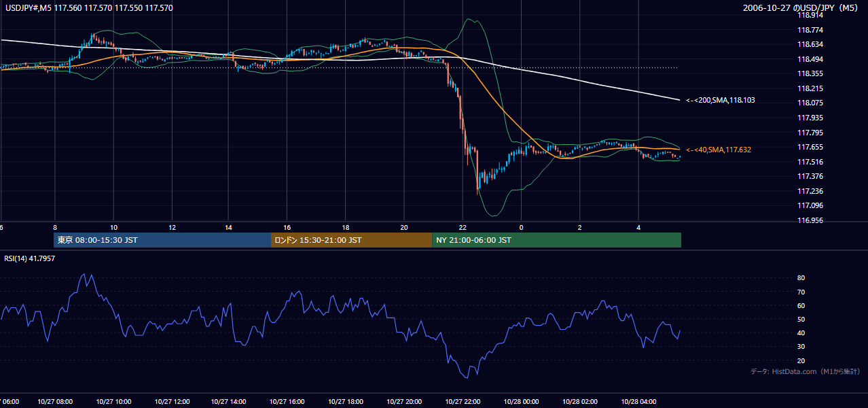Image resolution: width=868 pixels, height=408 pixels.
Task: Click hour label 18 under price chart
Action: point(346,227)
